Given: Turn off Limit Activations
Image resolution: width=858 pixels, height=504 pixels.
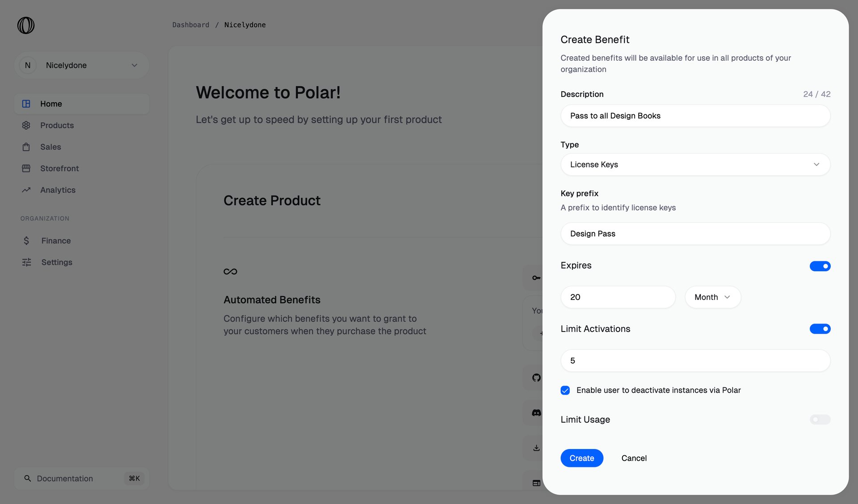Looking at the screenshot, I should pyautogui.click(x=820, y=329).
